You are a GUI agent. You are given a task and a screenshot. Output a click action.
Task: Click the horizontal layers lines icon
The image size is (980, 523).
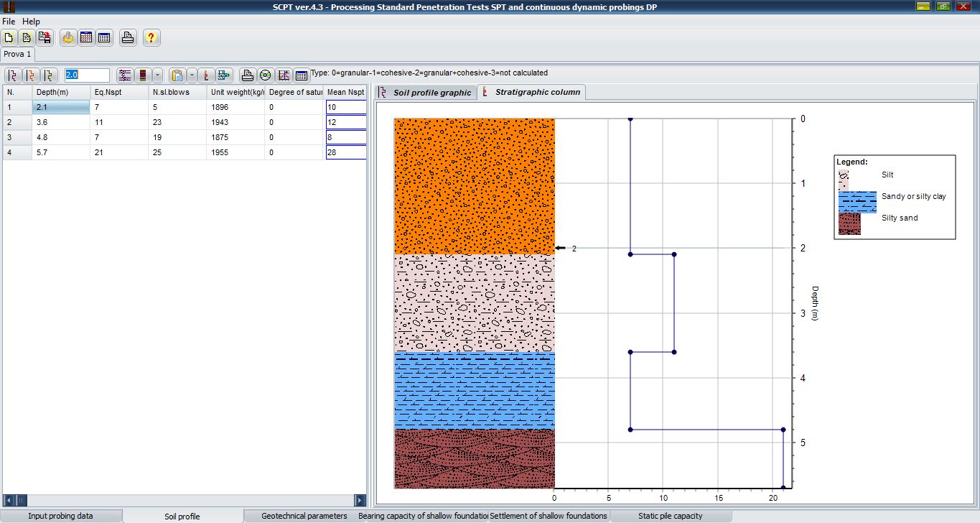coord(125,75)
